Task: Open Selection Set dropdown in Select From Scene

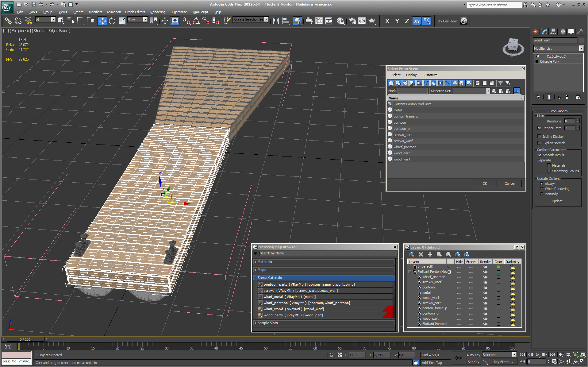Action: click(488, 91)
